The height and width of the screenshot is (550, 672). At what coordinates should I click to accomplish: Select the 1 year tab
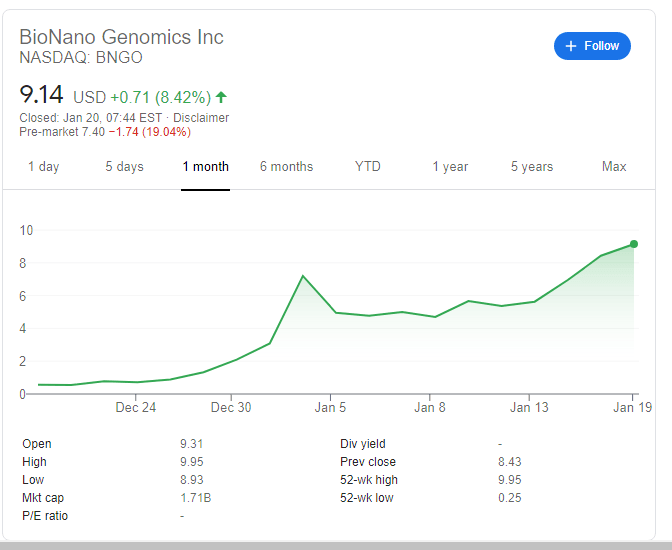450,167
